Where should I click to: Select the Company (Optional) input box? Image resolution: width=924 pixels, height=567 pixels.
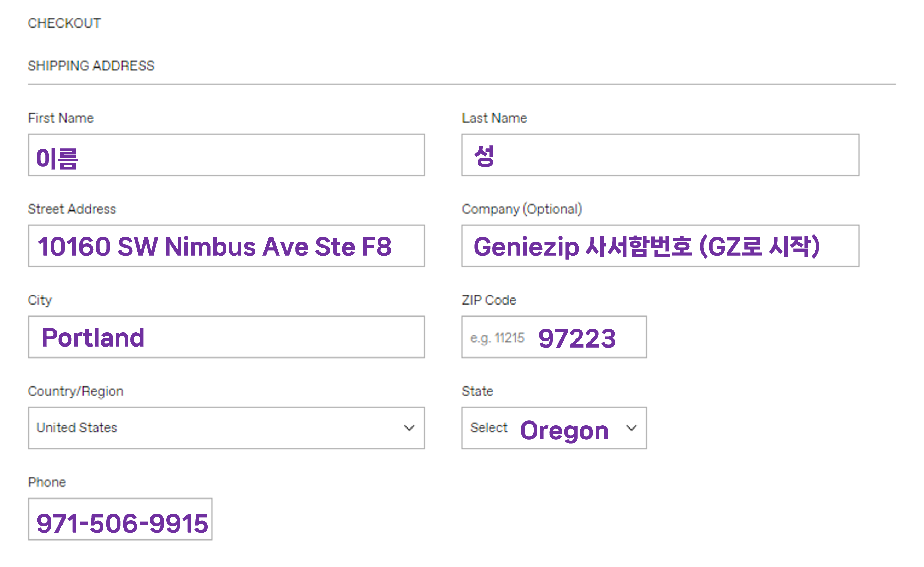click(x=660, y=246)
